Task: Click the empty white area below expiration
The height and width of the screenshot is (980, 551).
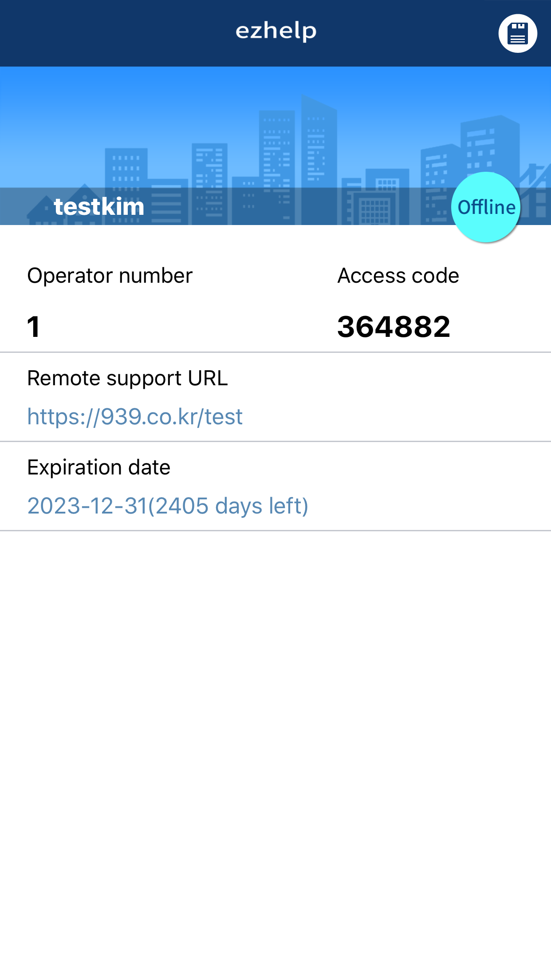Action: point(275,755)
